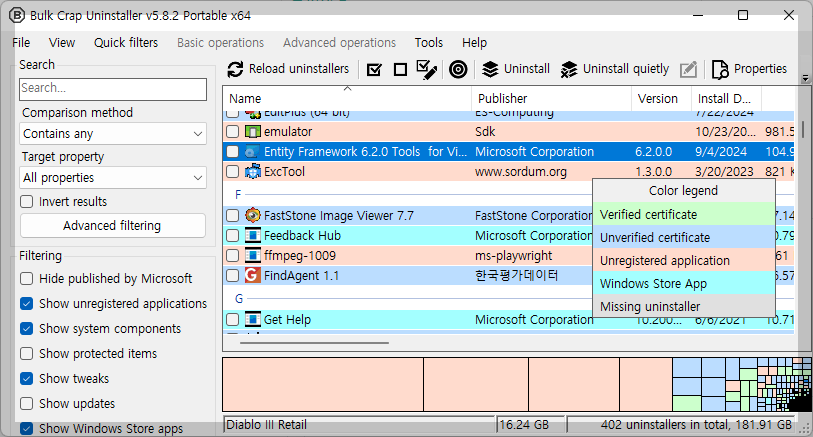Screen dimensions: 813x437
Task: Click the Feedback Hub app icon
Action: coord(253,235)
